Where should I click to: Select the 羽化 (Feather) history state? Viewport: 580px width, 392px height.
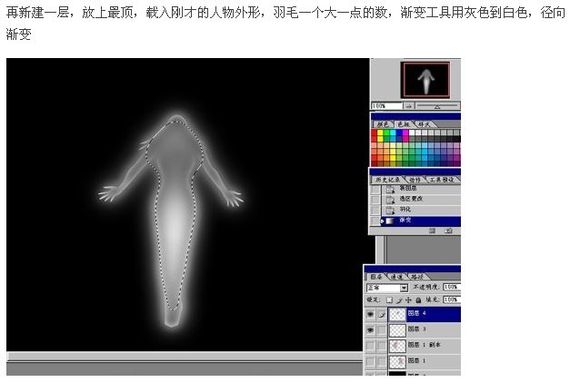(421, 210)
